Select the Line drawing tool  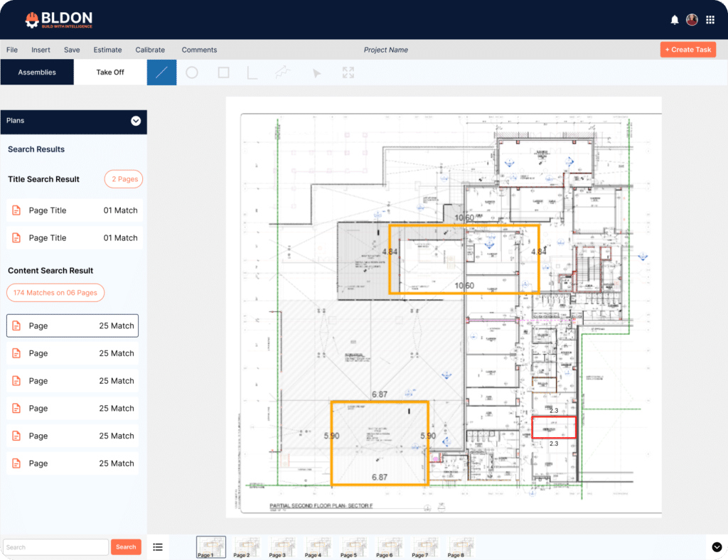pos(161,72)
